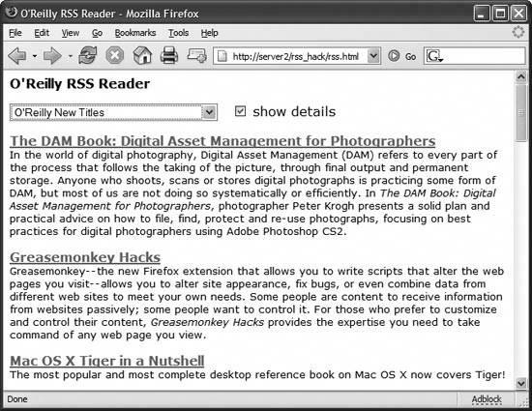Click the Forward arrow toolbar button
The image size is (532, 411).
pos(52,56)
